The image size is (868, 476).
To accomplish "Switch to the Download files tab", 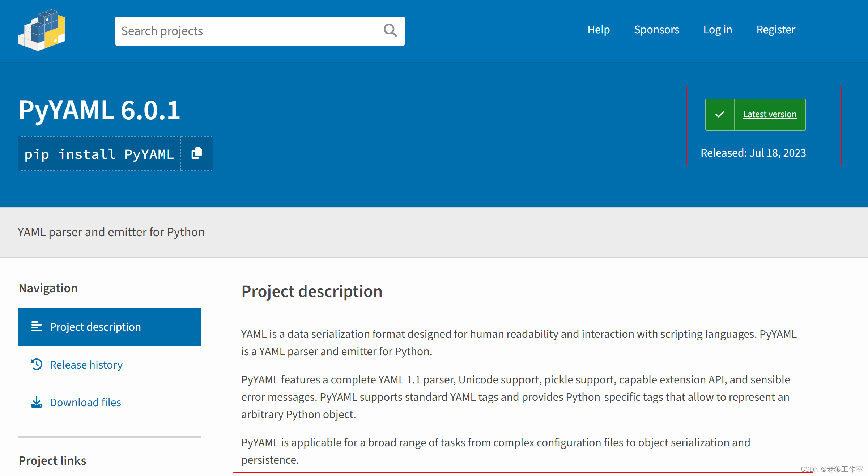I will pyautogui.click(x=85, y=402).
